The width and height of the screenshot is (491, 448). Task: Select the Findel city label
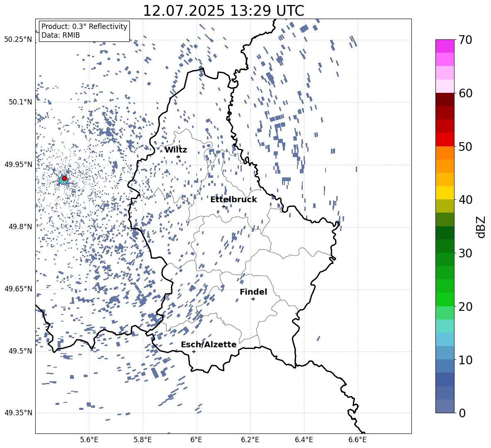point(253,292)
